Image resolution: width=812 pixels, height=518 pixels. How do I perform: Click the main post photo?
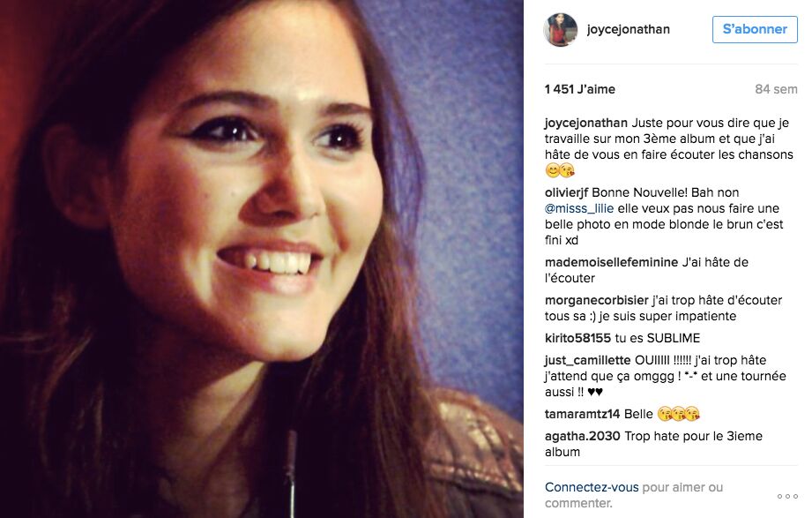(x=262, y=259)
